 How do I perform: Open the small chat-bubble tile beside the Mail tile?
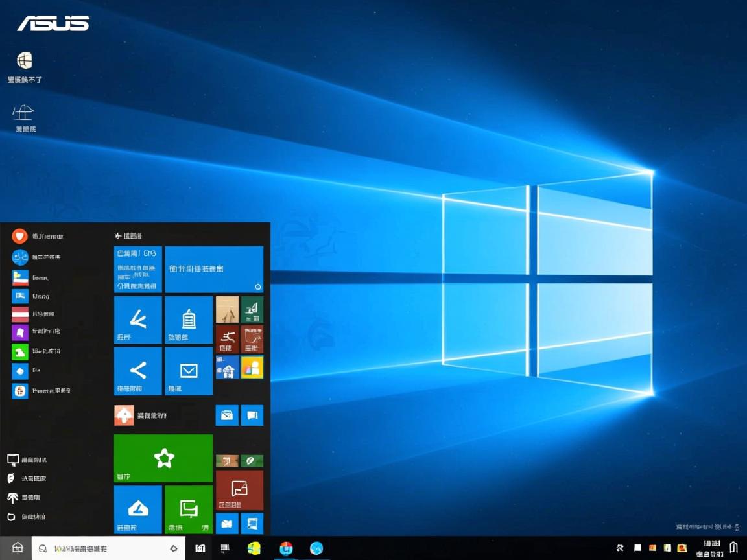tap(252, 415)
